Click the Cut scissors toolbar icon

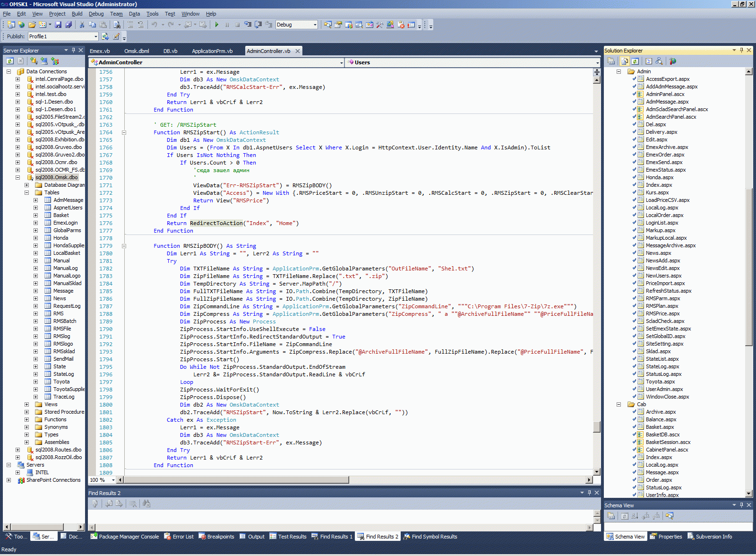pyautogui.click(x=82, y=25)
